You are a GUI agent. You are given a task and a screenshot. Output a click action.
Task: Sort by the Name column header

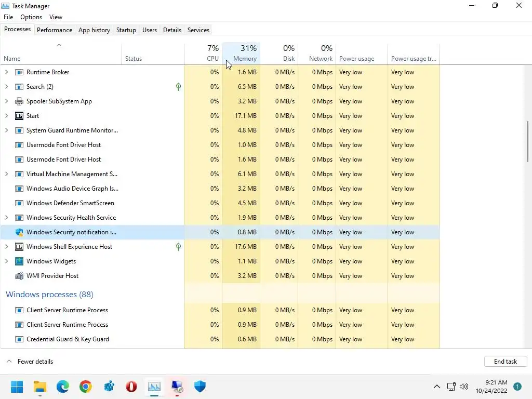pos(61,54)
